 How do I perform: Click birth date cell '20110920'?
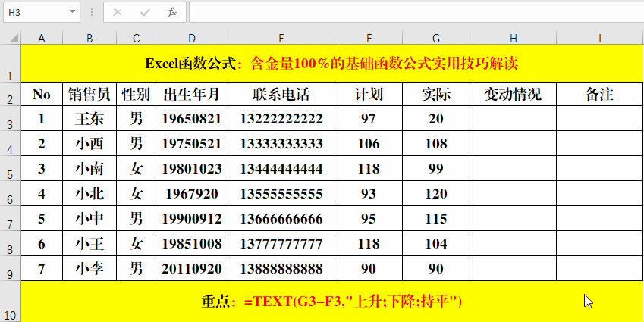point(192,269)
